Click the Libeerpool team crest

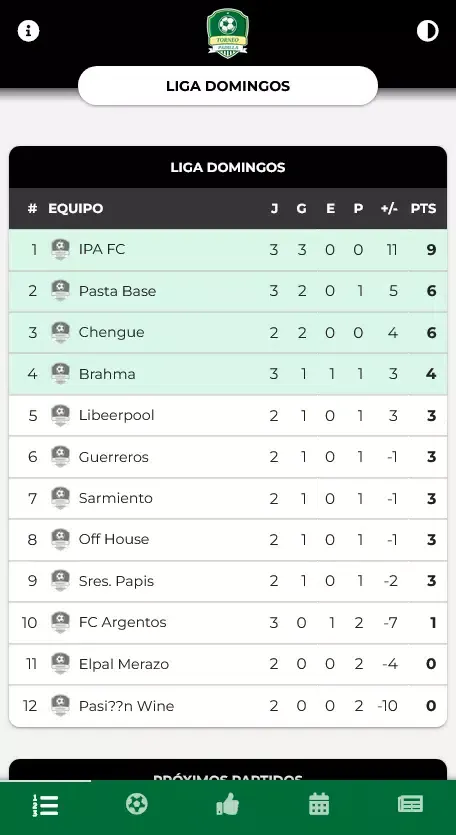point(60,415)
